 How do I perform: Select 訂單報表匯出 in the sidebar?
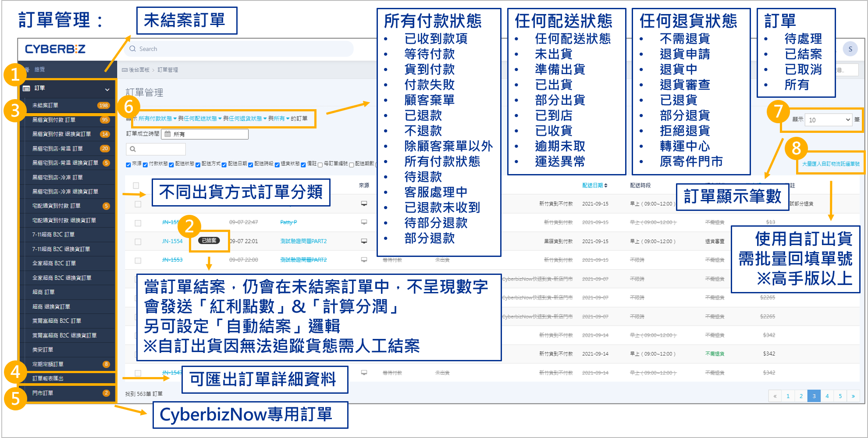click(48, 378)
